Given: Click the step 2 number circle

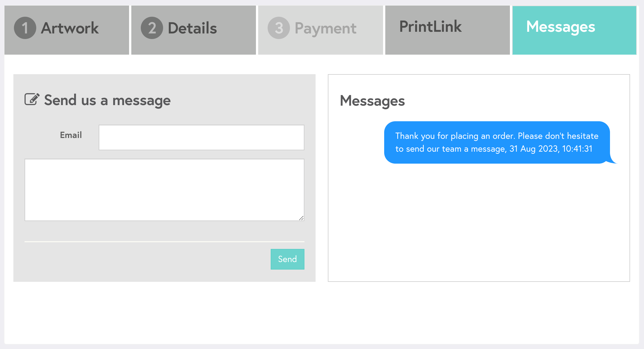Looking at the screenshot, I should click(152, 28).
